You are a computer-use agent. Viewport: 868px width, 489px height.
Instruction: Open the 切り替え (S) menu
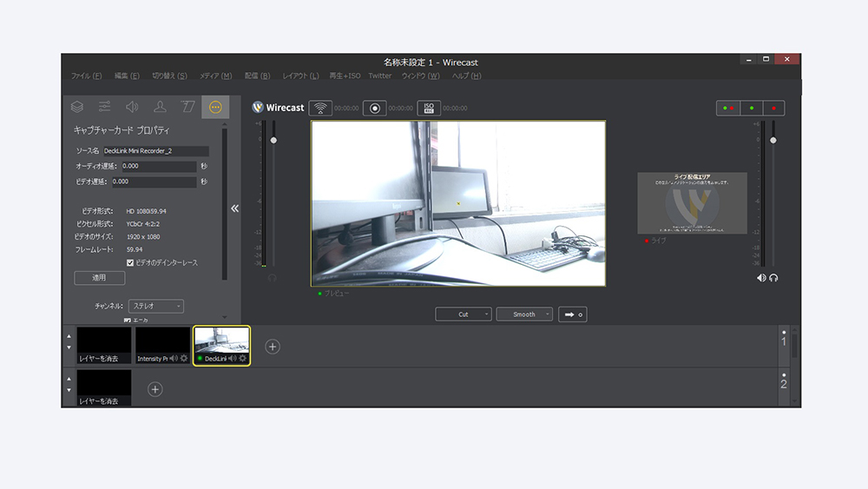pos(169,76)
